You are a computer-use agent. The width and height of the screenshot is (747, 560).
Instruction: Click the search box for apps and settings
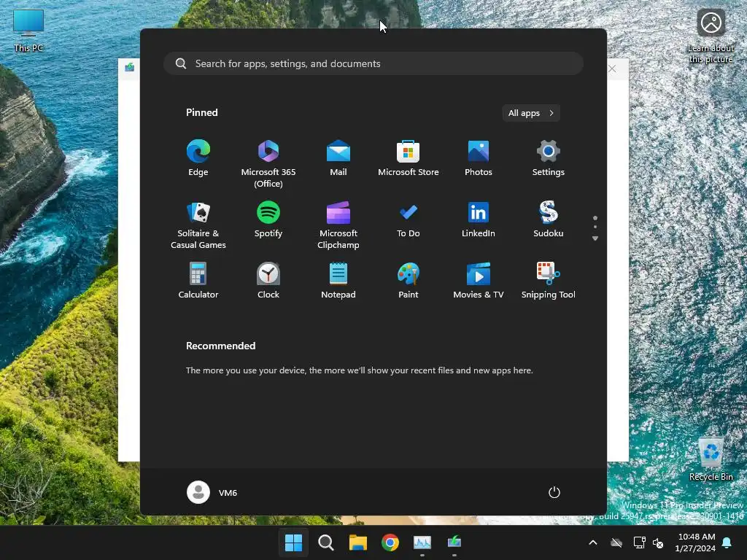click(373, 64)
